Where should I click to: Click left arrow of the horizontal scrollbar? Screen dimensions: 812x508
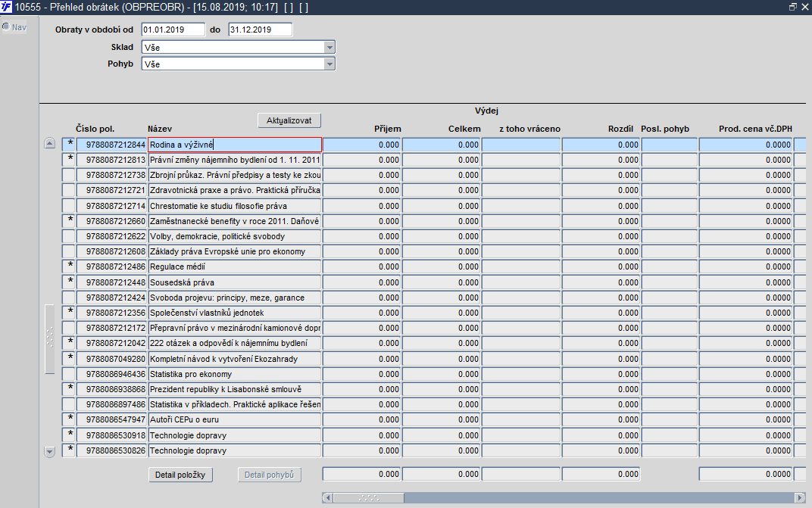click(327, 497)
